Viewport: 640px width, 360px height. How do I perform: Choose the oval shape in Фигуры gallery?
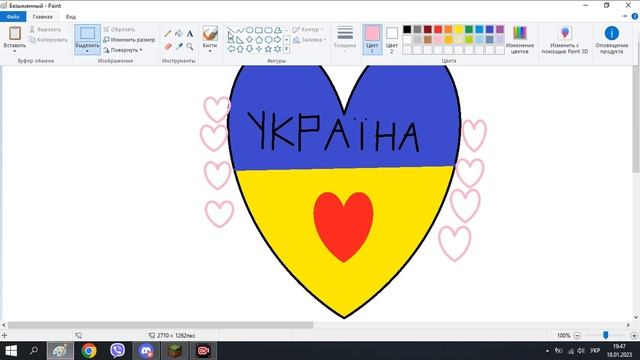[x=249, y=30]
